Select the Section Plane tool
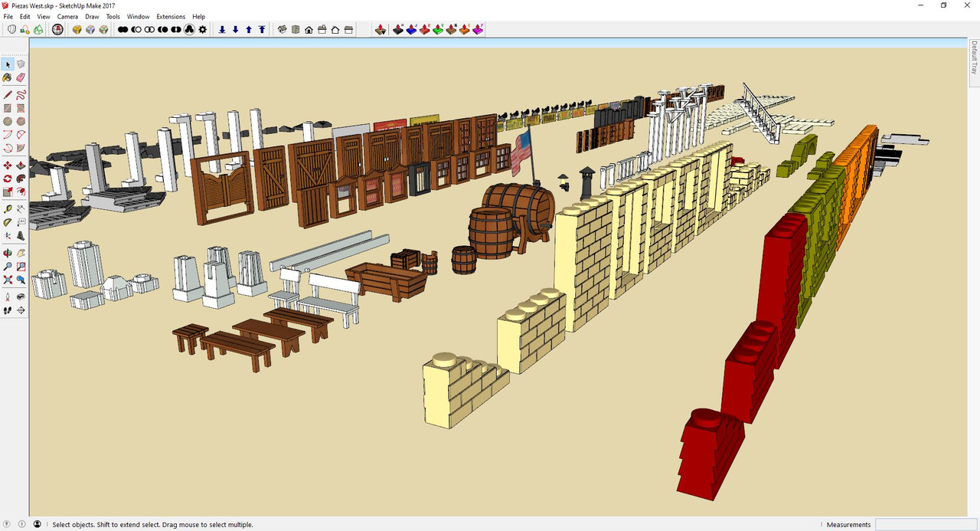 coord(21,310)
